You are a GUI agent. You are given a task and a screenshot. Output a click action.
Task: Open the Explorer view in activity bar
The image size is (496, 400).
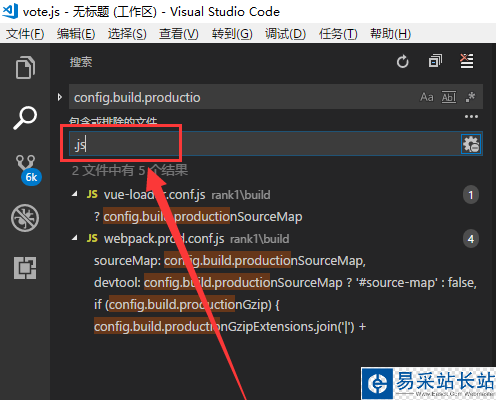pos(25,68)
